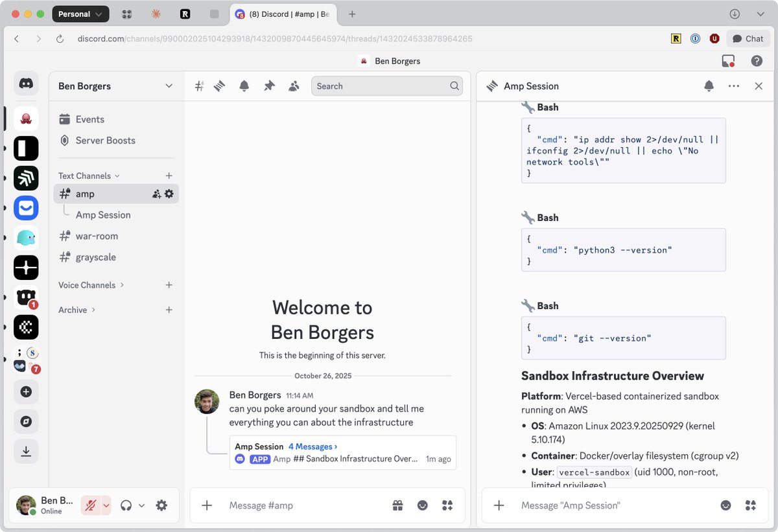Click plus attachment button in #amp message box

207,505
